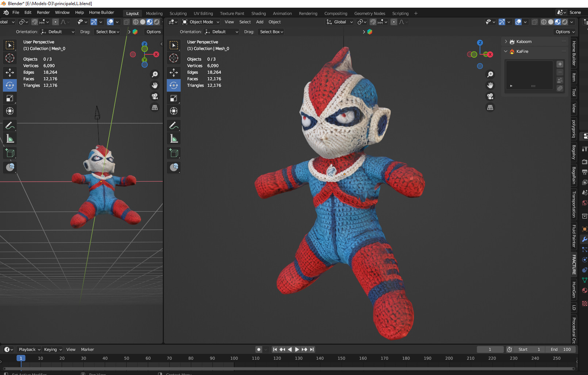Click the last sidebar tool icon in the left viewport
Image resolution: width=588 pixels, height=375 pixels.
point(10,167)
